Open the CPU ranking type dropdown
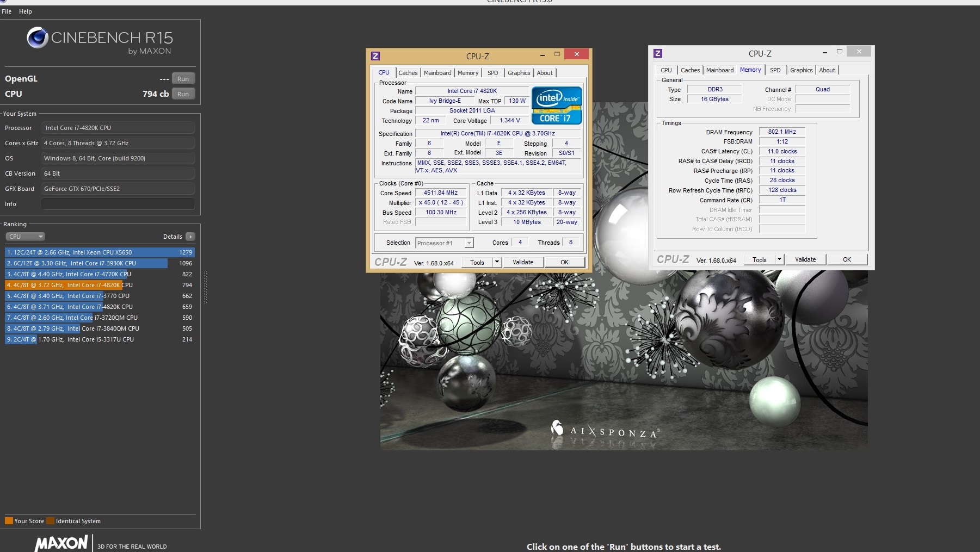 tap(25, 237)
